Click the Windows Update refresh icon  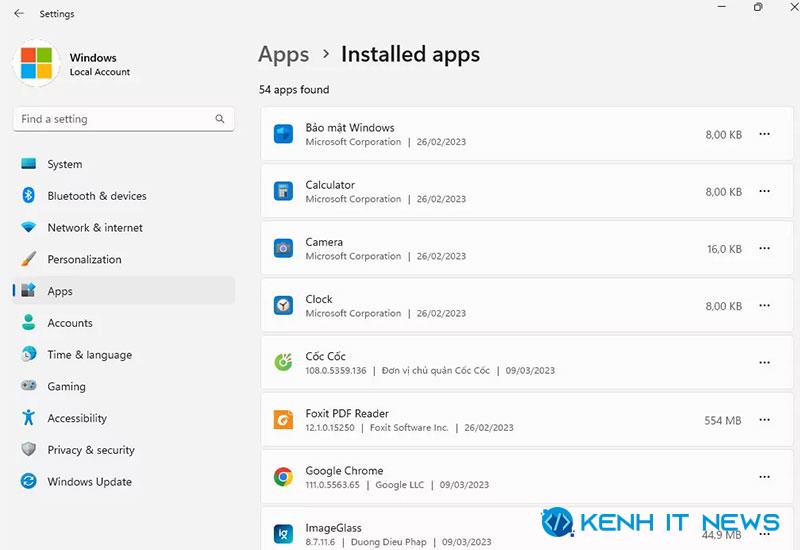pos(29,481)
